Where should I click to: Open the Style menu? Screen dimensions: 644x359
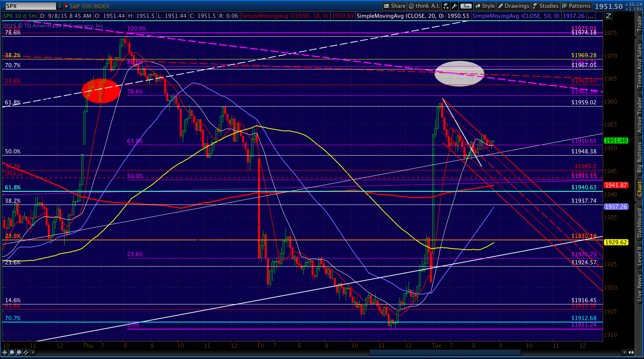[485, 6]
